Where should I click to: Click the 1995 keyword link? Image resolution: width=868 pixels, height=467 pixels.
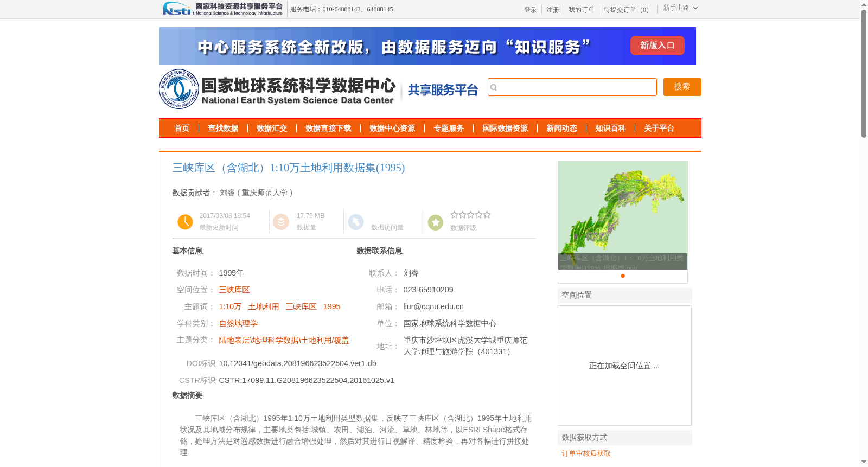click(x=331, y=306)
